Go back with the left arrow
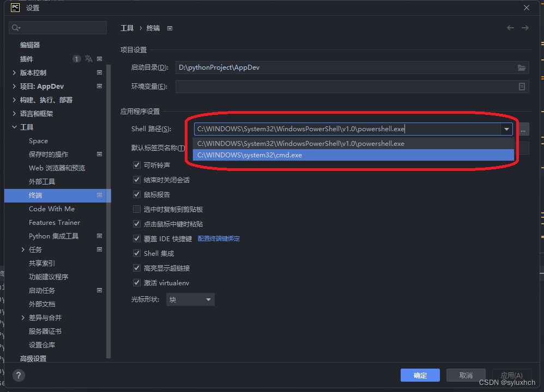The image size is (544, 392). (510, 28)
